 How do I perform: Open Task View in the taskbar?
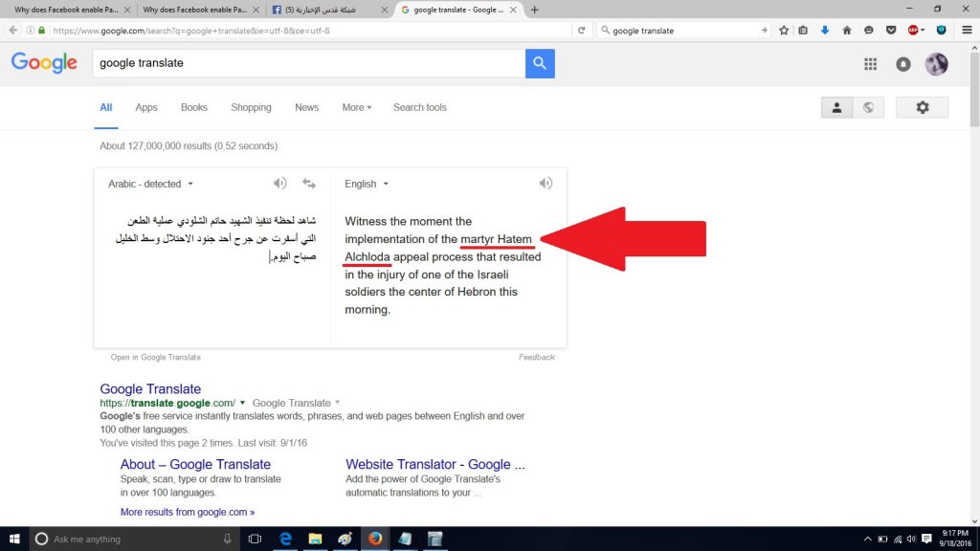tap(255, 539)
